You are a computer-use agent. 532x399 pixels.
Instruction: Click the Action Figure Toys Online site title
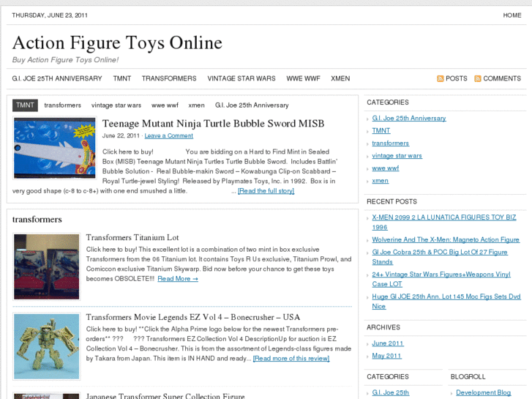coord(117,42)
